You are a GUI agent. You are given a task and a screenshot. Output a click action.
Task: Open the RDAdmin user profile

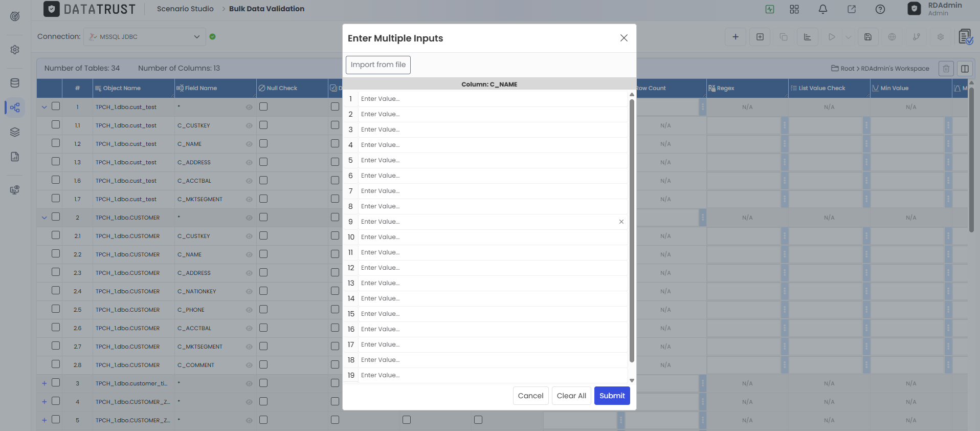(x=935, y=9)
